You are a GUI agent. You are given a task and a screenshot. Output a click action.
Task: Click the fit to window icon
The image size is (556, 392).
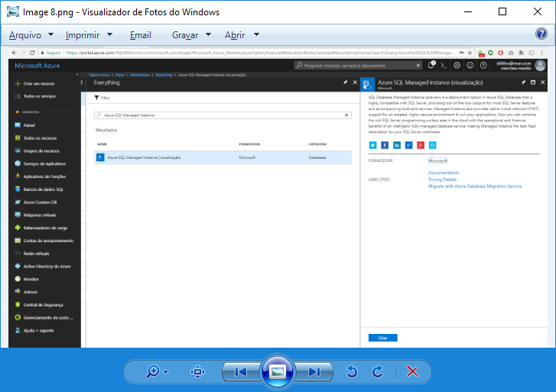pyautogui.click(x=198, y=371)
